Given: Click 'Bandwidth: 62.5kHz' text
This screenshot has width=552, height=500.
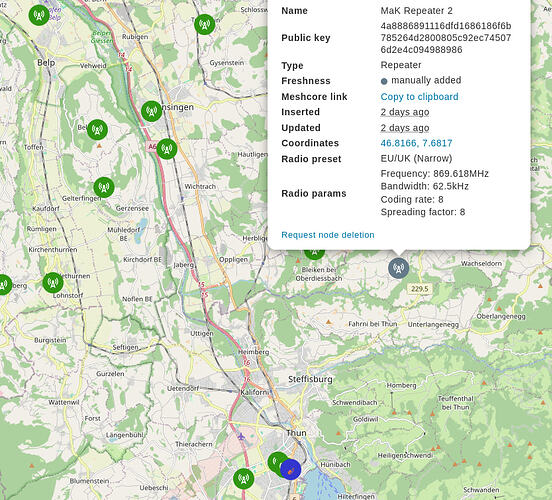Looking at the screenshot, I should [424, 186].
